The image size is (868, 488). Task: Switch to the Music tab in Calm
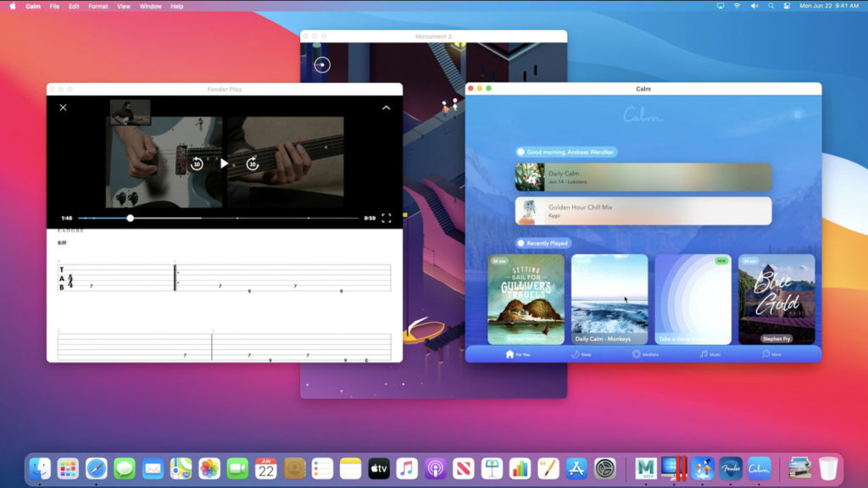pyautogui.click(x=710, y=354)
